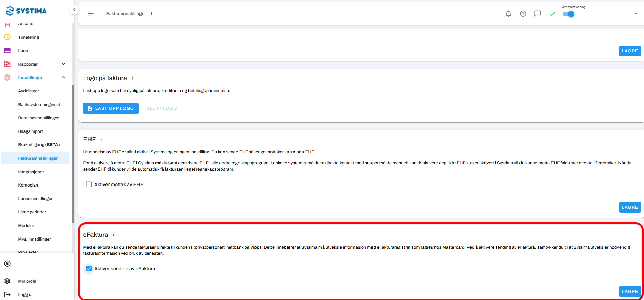
Task: Open Brukertilgang (BETA)
Action: [39, 145]
